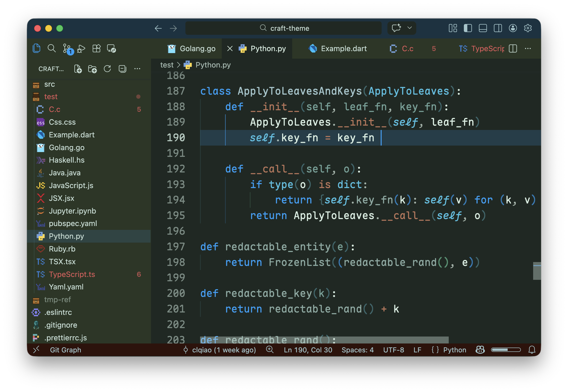This screenshot has height=392, width=568.
Task: Open the Search view icon
Action: coord(51,48)
